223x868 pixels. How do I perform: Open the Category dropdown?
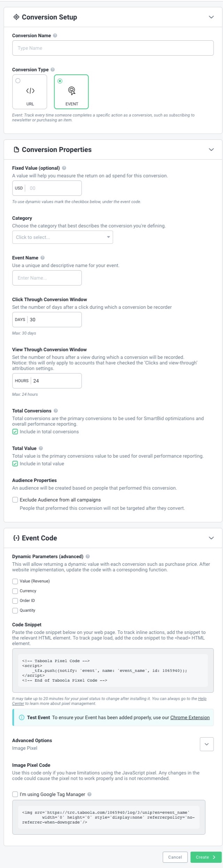coord(63,237)
